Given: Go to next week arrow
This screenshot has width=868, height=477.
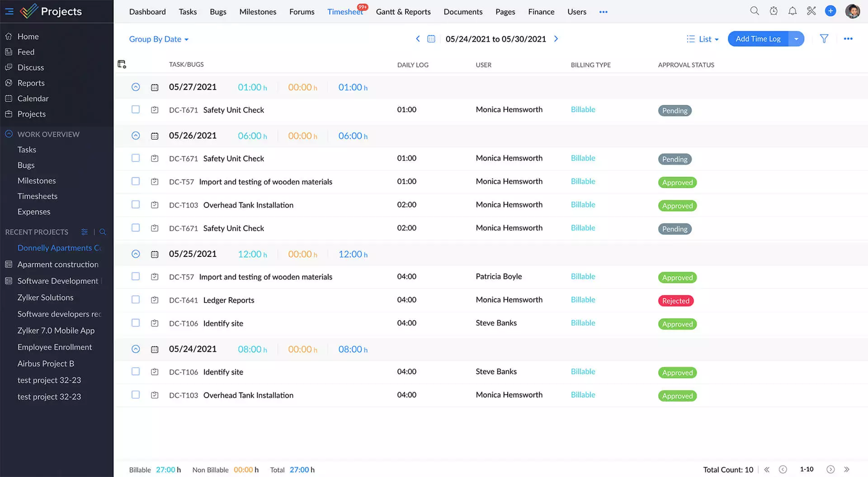Looking at the screenshot, I should point(556,39).
